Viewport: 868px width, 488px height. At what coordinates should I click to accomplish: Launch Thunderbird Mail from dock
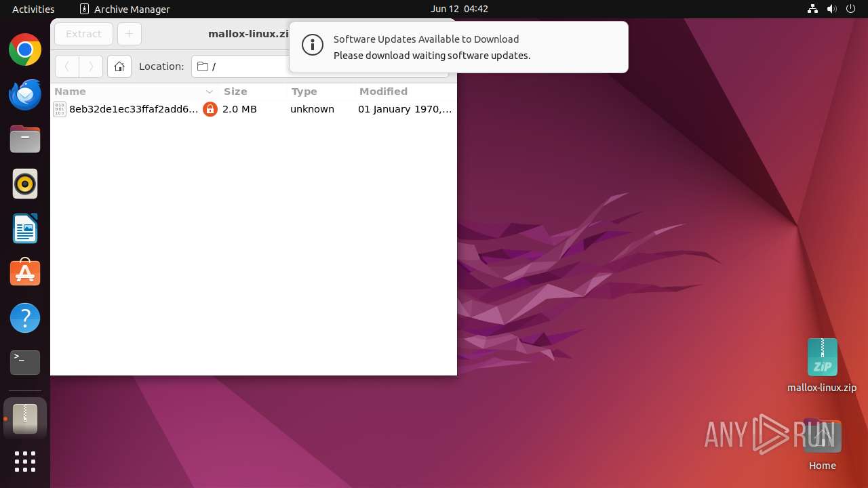point(25,94)
